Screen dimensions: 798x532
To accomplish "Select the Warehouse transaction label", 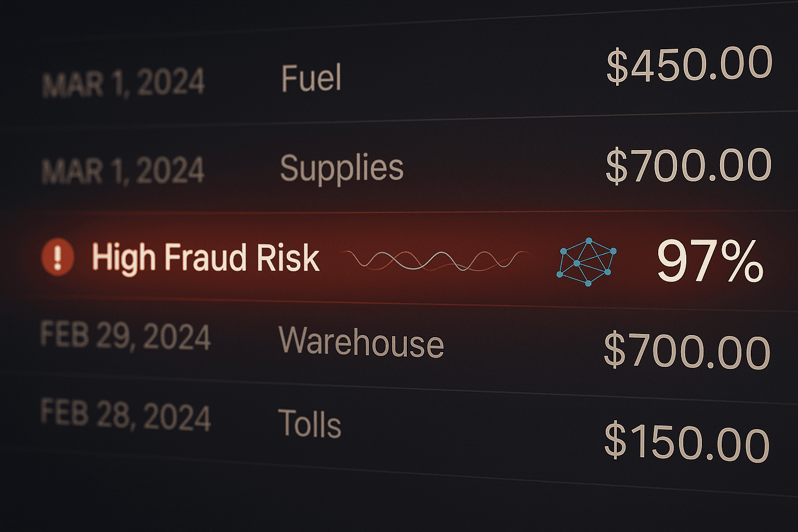I will [361, 341].
